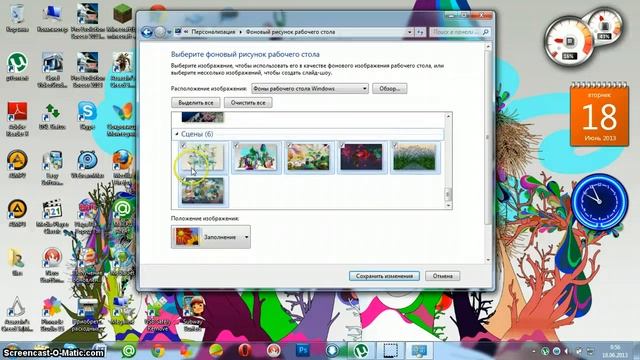Viewport: 640px width, 360px height.
Task: Open Mail.ru Agent from the taskbar
Action: pos(129,351)
